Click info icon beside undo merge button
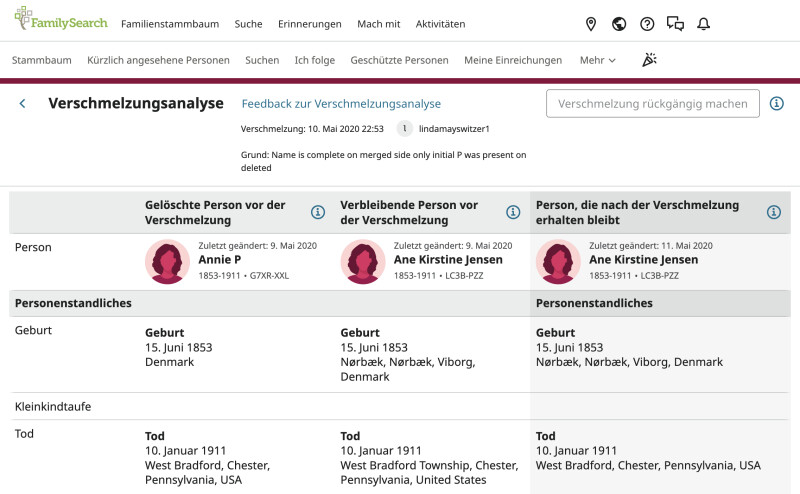This screenshot has height=494, width=800. click(777, 104)
